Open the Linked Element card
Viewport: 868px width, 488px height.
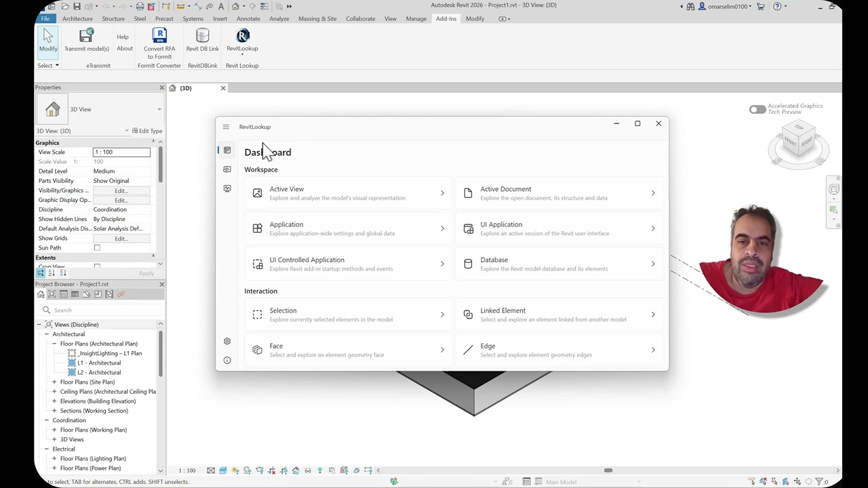(560, 314)
